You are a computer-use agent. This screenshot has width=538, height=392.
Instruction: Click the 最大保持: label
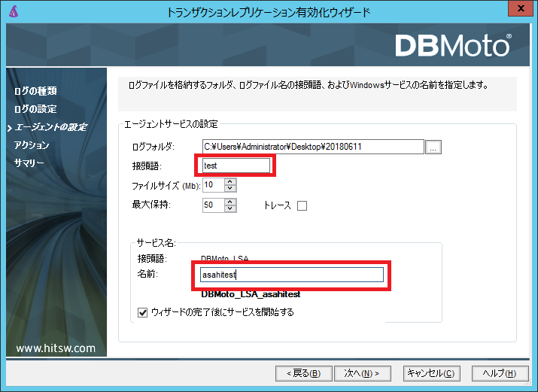(151, 205)
